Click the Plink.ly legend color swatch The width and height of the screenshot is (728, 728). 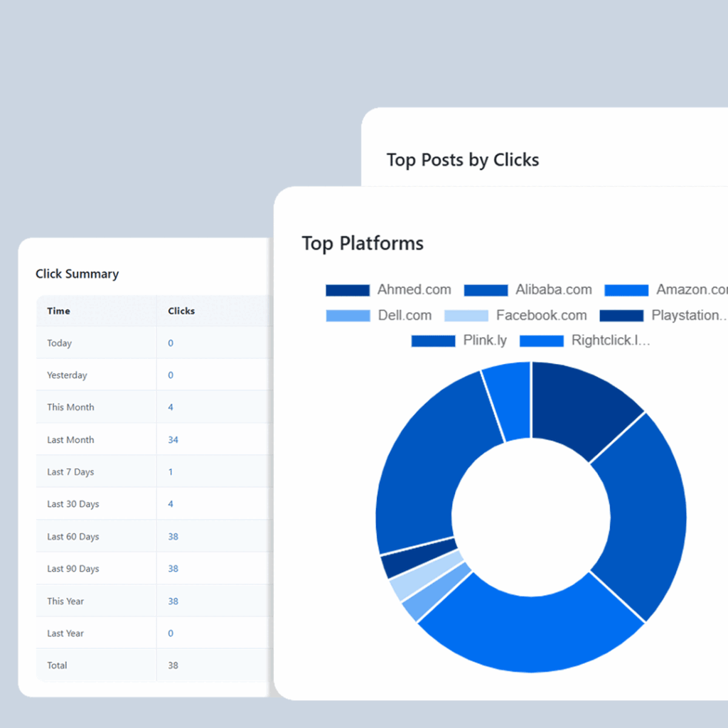[x=433, y=341]
